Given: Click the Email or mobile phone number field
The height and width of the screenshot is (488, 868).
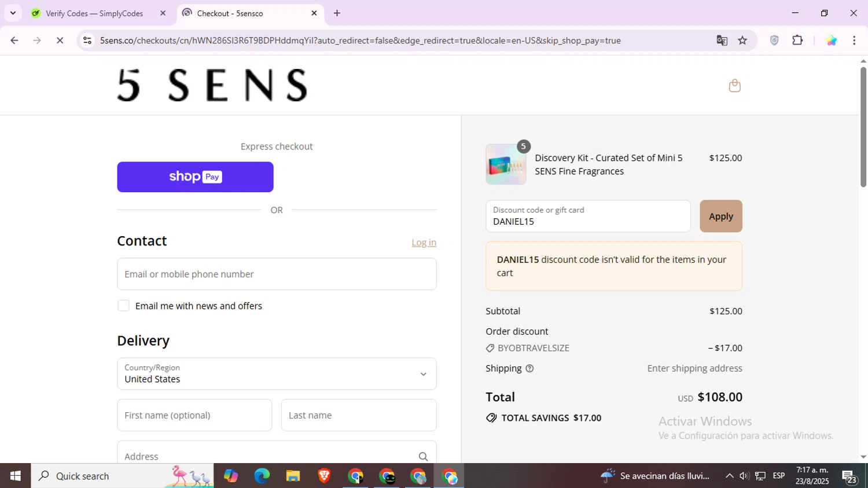Looking at the screenshot, I should pyautogui.click(x=277, y=274).
